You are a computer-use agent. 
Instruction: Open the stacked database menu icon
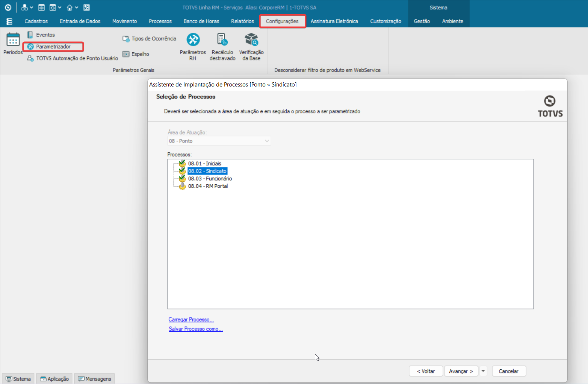pos(9,21)
